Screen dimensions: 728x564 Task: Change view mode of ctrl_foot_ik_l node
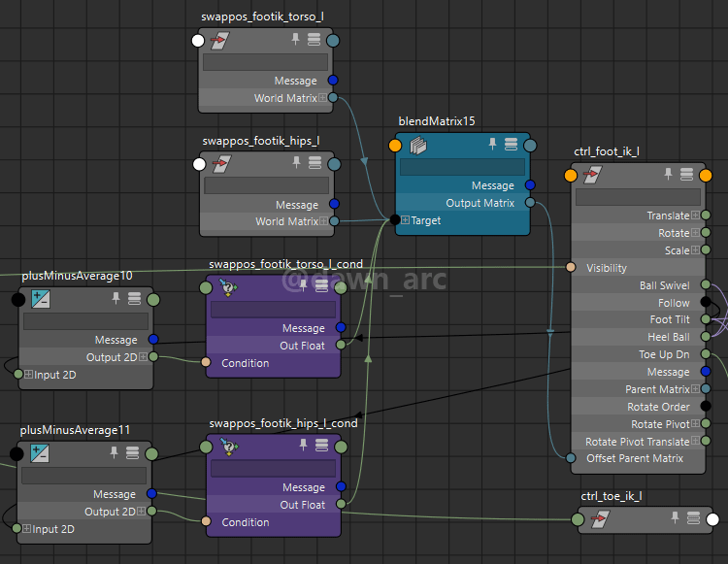pyautogui.click(x=686, y=175)
